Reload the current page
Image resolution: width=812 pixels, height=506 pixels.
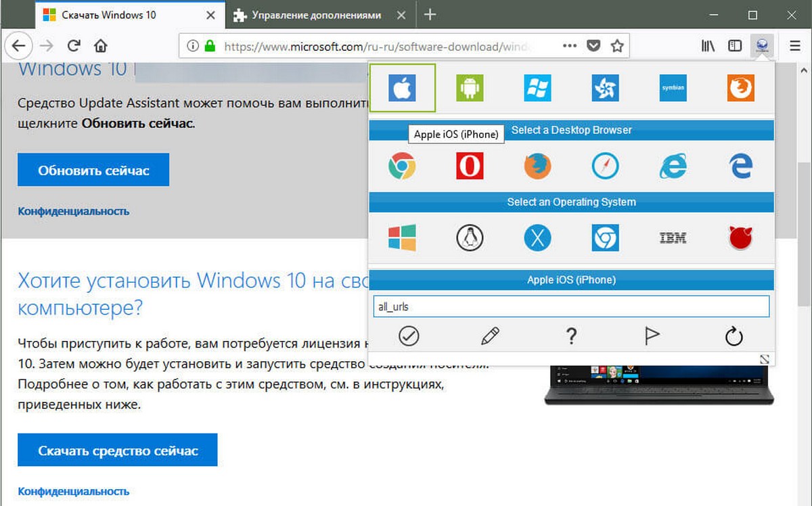(74, 46)
